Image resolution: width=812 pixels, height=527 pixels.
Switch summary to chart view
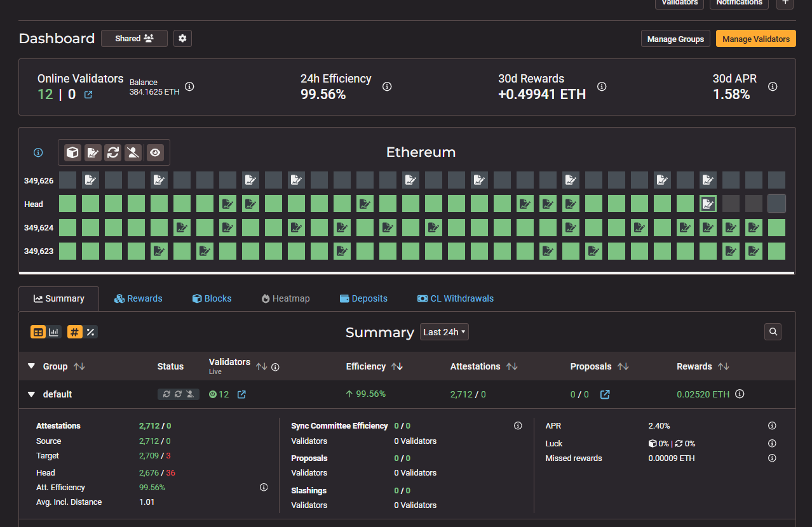click(x=54, y=332)
